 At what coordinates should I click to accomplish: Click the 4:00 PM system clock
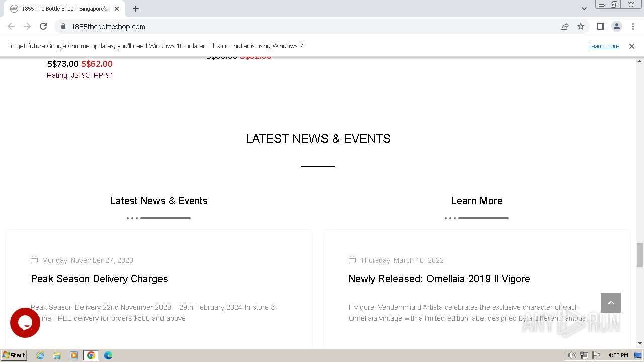tap(618, 355)
